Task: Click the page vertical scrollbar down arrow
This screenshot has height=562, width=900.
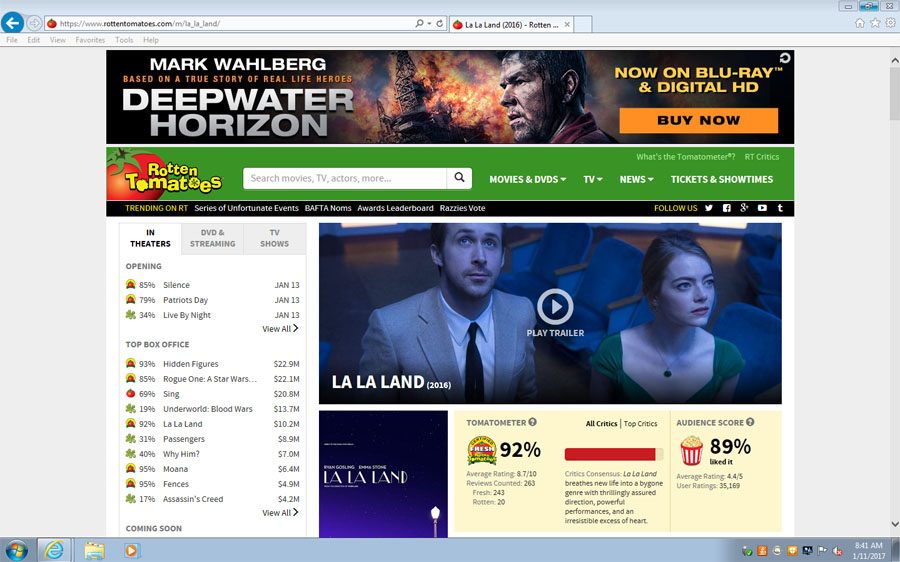Action: click(895, 524)
